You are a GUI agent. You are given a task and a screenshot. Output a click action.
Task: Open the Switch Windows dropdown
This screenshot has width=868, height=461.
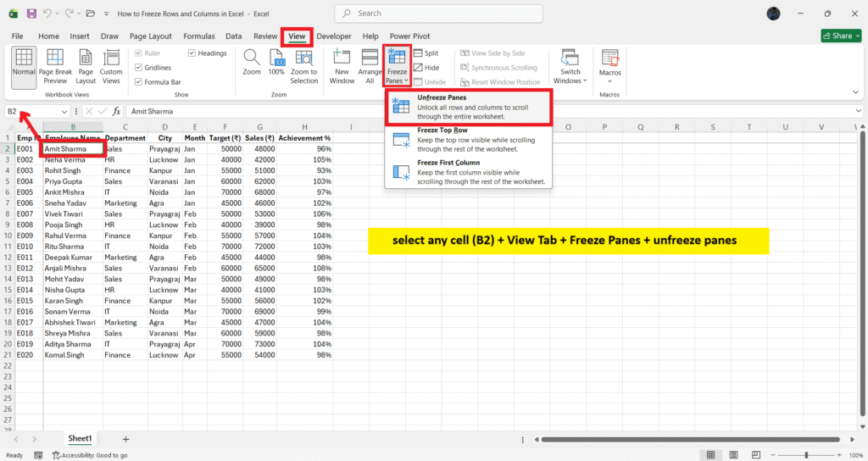pyautogui.click(x=570, y=66)
